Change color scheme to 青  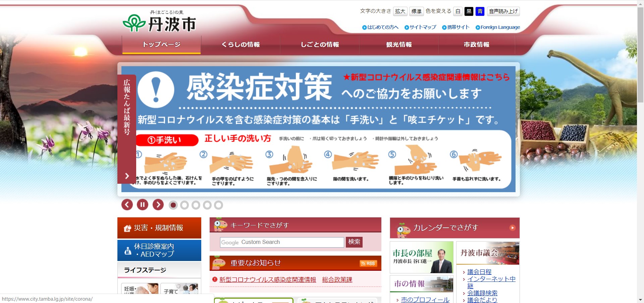click(480, 11)
